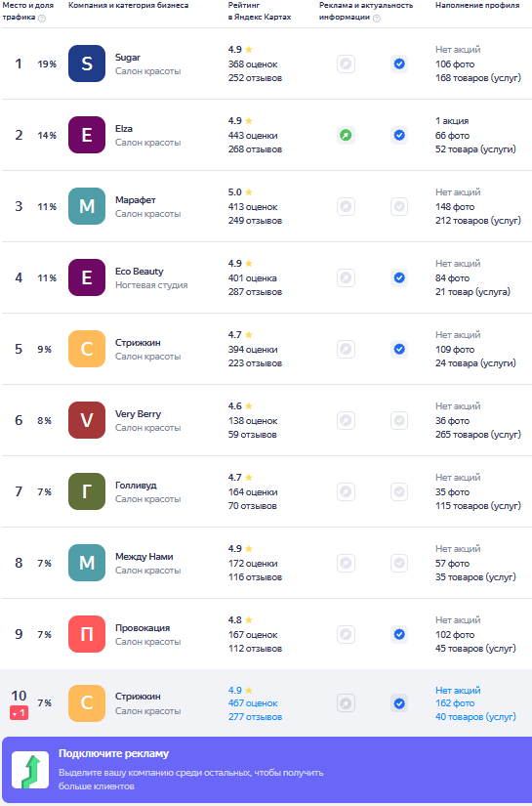Click the red V logo of Very Berry
This screenshot has height=806, width=532.
pos(87,420)
